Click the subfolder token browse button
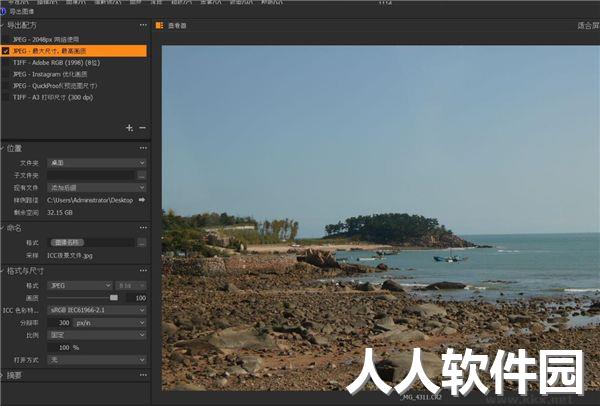 (x=142, y=176)
